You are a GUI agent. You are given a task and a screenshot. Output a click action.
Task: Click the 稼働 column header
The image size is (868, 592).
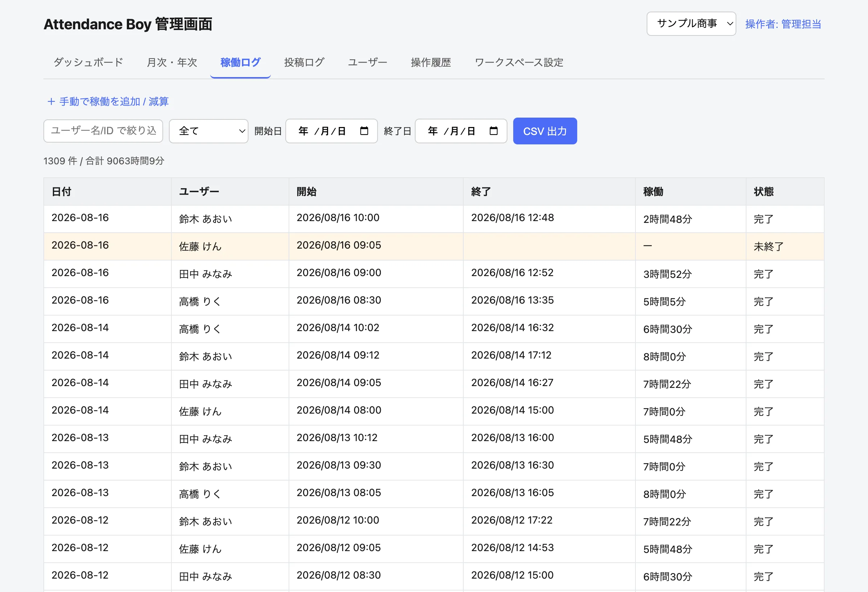tap(690, 191)
